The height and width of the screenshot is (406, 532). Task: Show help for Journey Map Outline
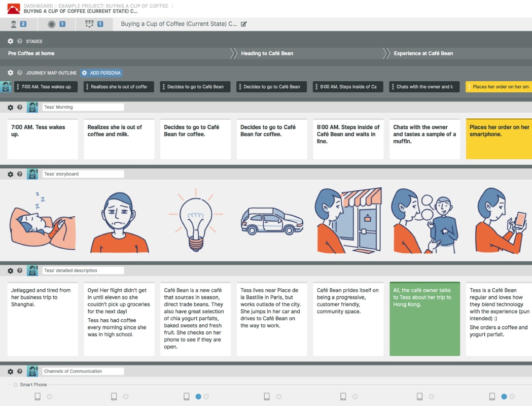tap(20, 73)
